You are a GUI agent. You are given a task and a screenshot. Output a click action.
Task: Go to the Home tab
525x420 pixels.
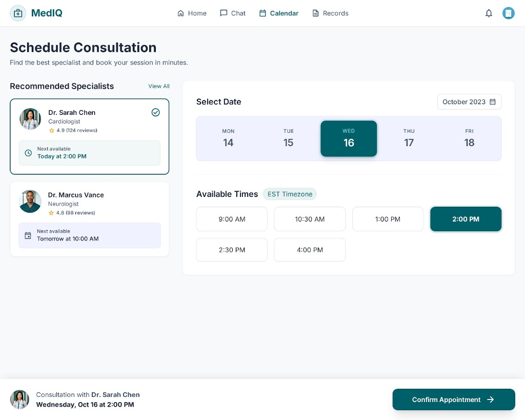click(192, 13)
